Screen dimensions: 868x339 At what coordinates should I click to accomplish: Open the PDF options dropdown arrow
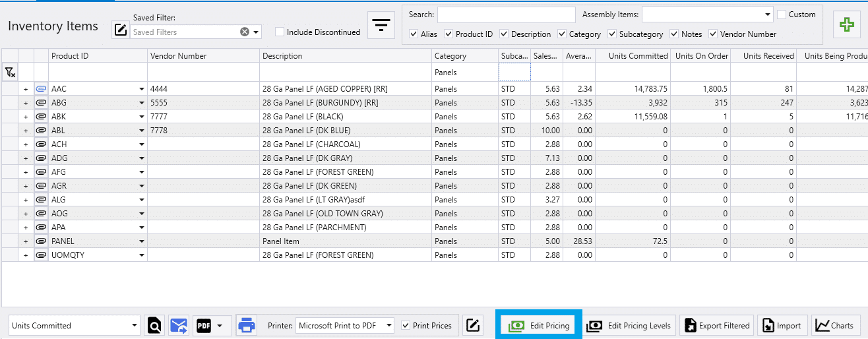pos(220,325)
